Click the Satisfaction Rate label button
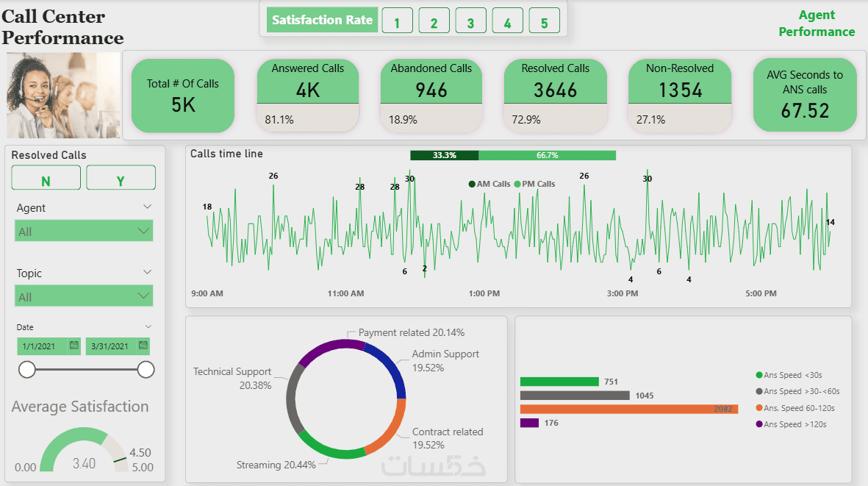The height and width of the screenshot is (486, 868). 322,20
